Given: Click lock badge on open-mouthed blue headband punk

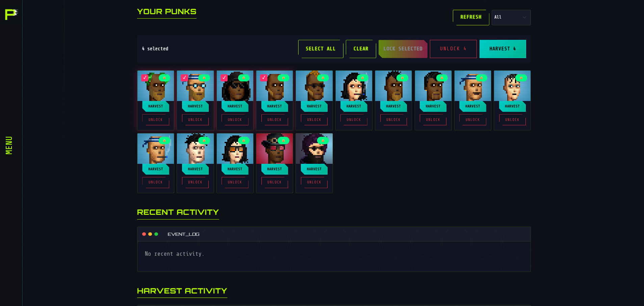Looking at the screenshot, I should (482, 78).
